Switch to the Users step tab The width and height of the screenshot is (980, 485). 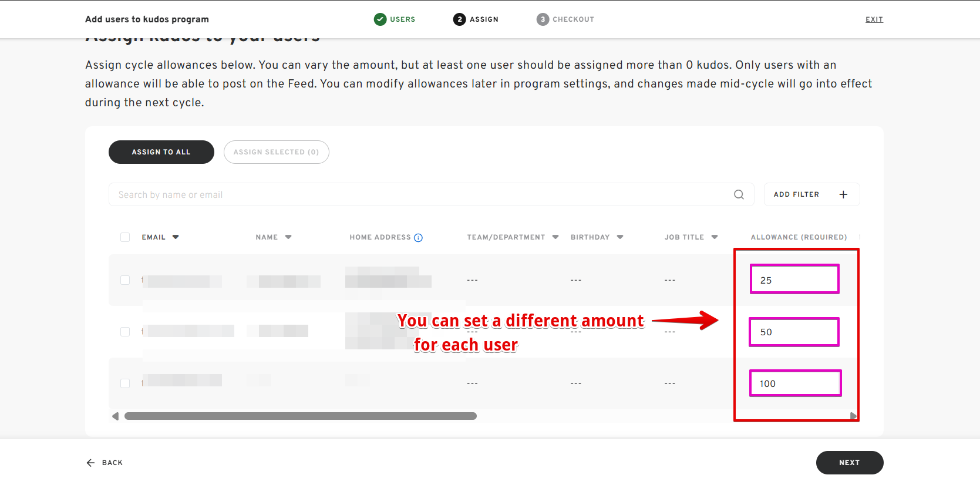pyautogui.click(x=402, y=19)
